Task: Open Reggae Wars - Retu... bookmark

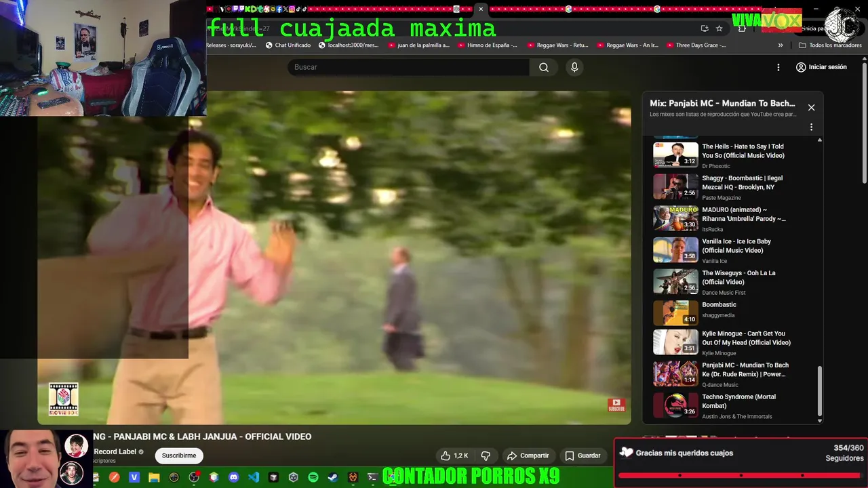Action: (558, 45)
